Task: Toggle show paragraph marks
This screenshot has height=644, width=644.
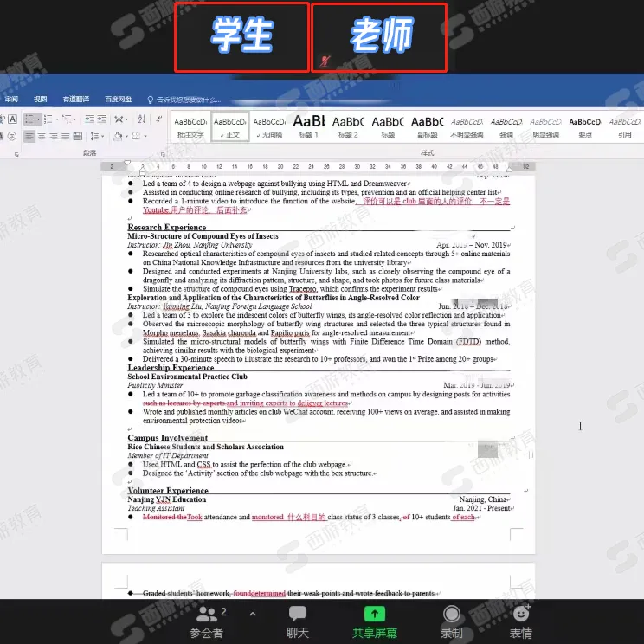Action: point(159,119)
